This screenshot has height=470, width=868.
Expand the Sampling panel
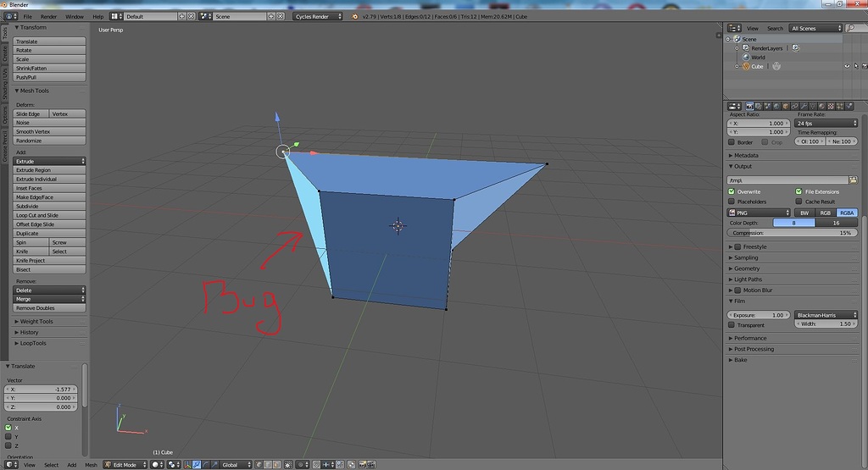coord(746,257)
